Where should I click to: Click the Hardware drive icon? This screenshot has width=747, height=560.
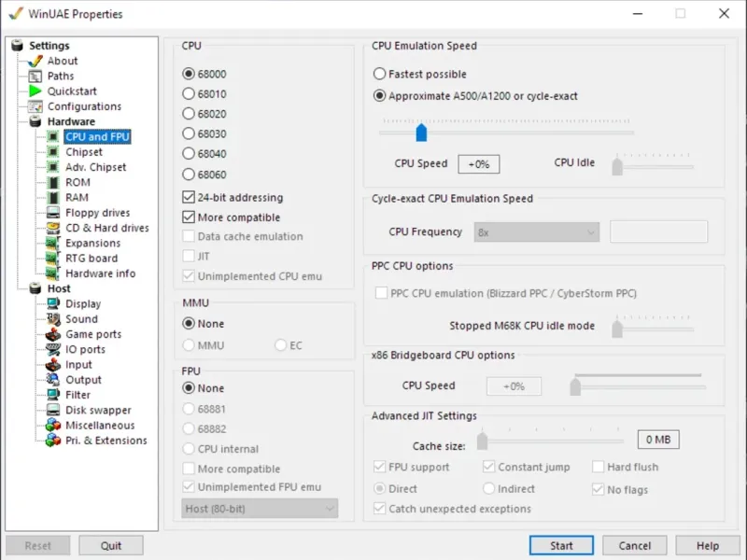pos(35,121)
